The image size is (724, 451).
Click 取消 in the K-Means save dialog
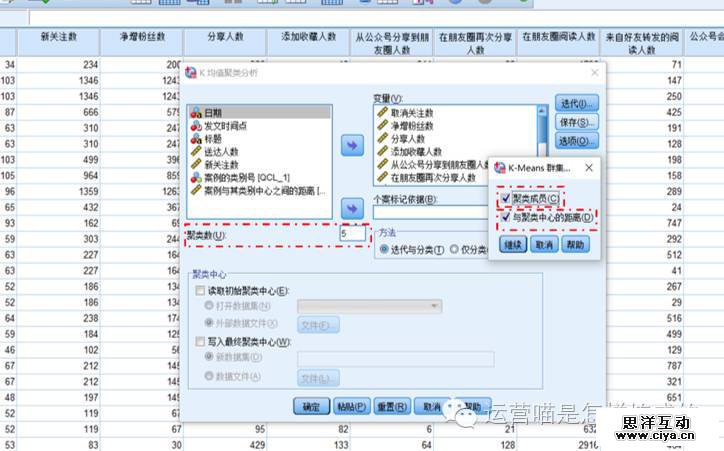(x=544, y=245)
